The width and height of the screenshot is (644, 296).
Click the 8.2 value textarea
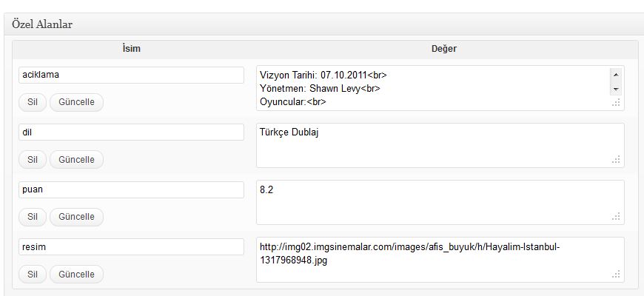[x=440, y=203]
